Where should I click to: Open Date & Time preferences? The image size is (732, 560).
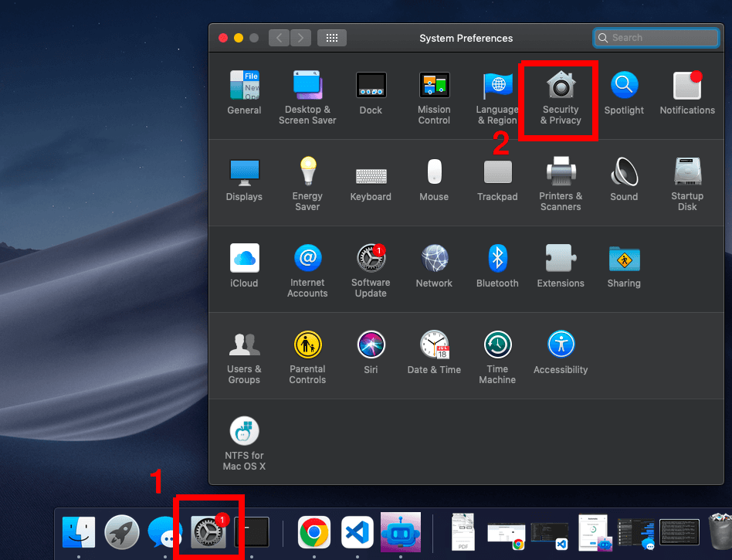(434, 352)
